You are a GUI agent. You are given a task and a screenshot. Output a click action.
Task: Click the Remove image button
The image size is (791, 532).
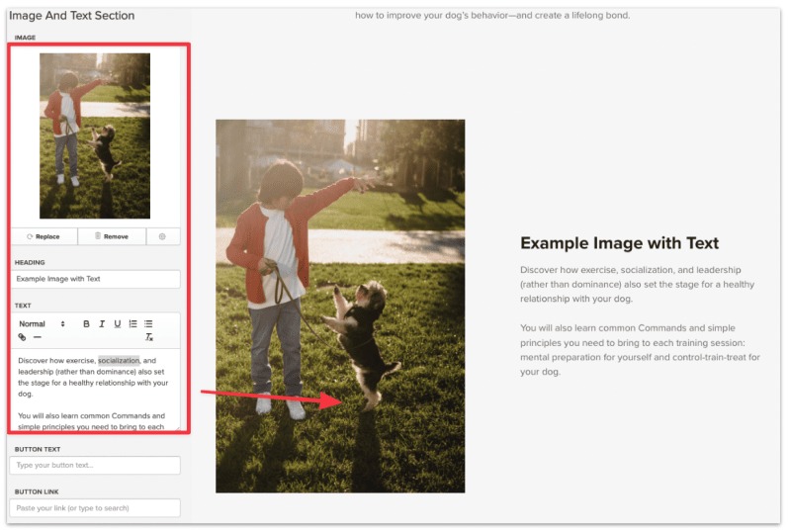point(112,236)
